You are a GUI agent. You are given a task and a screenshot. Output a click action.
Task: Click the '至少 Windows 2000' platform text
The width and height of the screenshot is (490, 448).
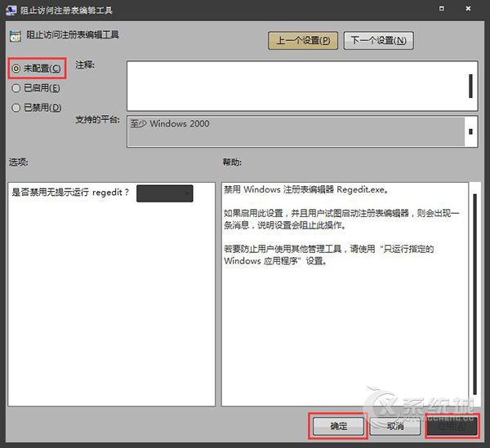click(170, 124)
